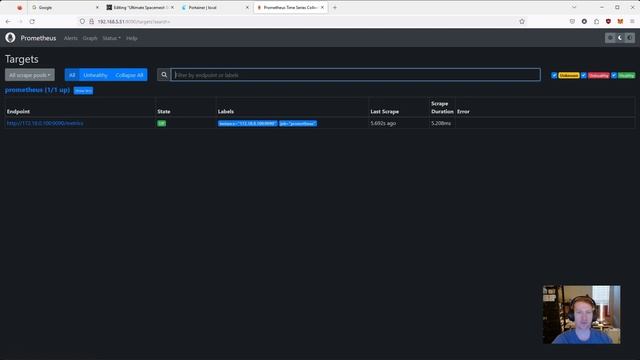Go forward in browser history
Screen dimensions: 640x360
point(20,21)
